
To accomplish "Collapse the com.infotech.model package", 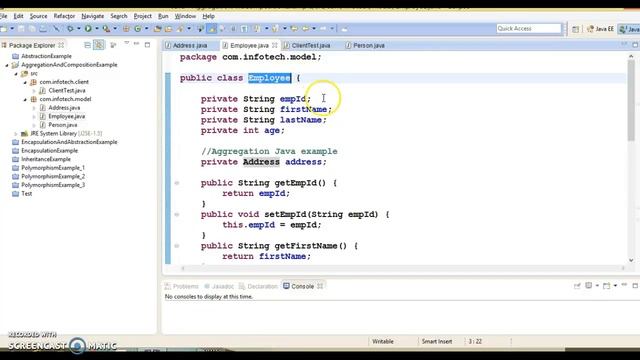I will (25, 100).
